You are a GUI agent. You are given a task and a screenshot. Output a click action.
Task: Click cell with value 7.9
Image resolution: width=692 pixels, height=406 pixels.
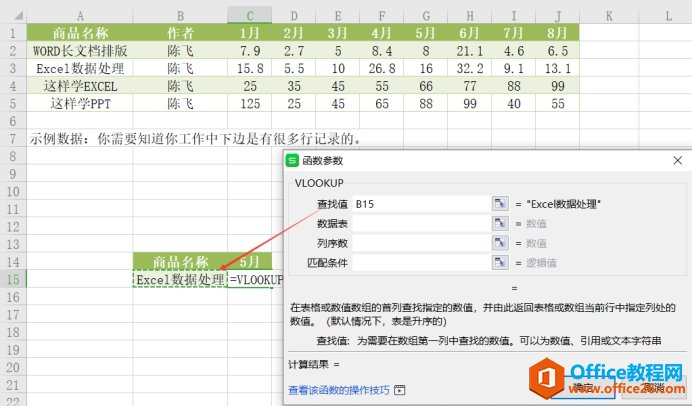[x=250, y=50]
